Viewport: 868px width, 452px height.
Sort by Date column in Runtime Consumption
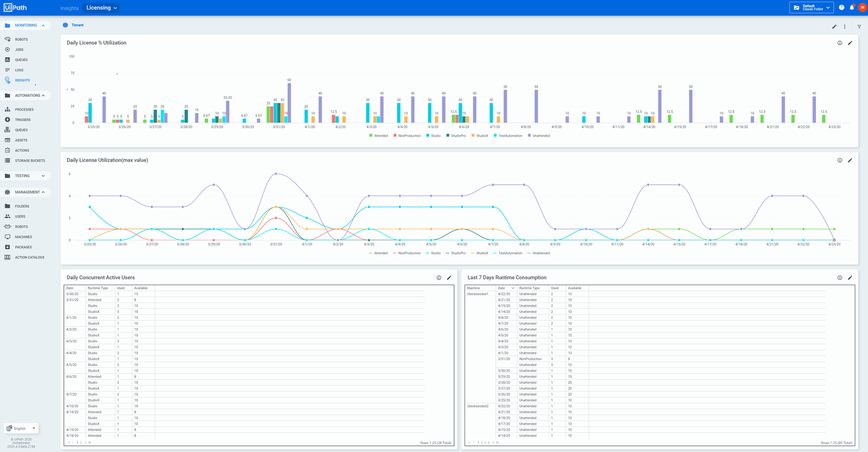coord(506,288)
